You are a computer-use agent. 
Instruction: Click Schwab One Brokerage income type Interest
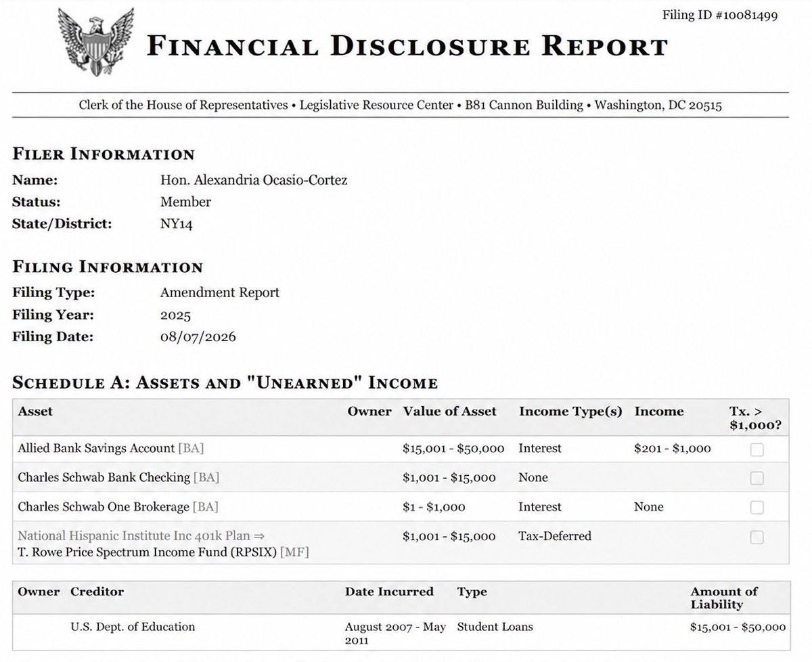click(x=540, y=506)
